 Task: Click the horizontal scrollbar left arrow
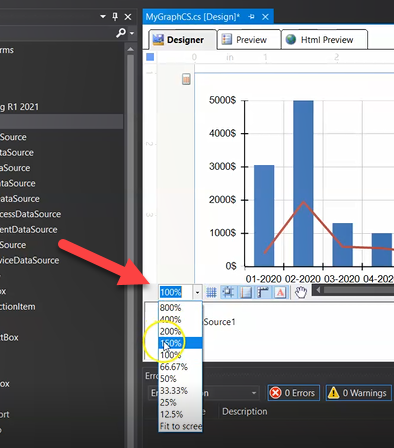318,290
